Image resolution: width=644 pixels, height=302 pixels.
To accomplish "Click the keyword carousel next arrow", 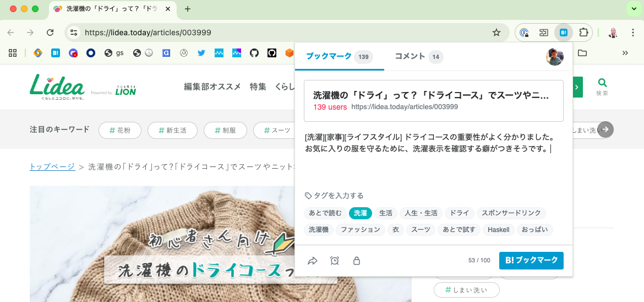I will (605, 129).
